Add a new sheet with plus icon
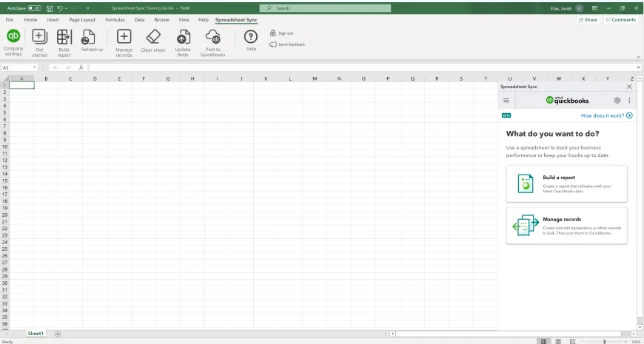 (x=58, y=334)
